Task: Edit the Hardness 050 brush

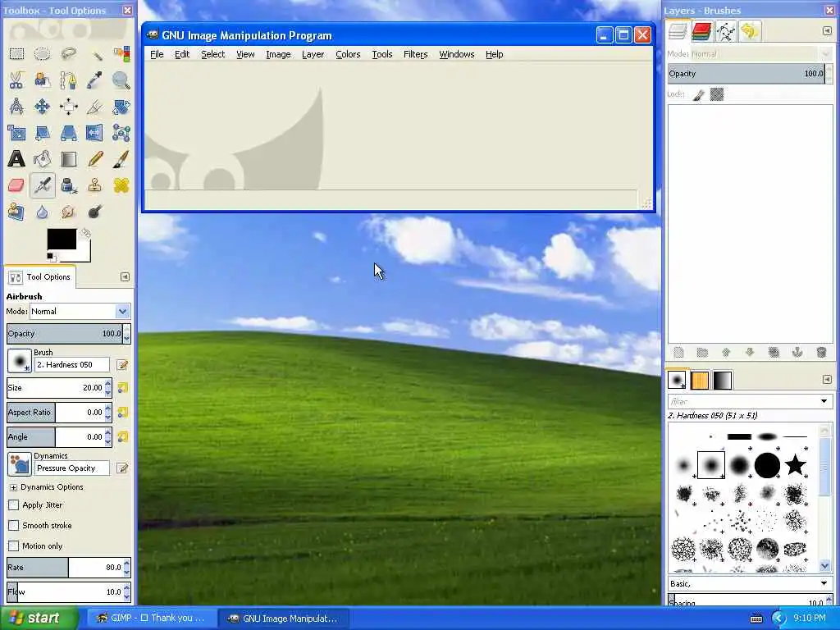Action: click(x=122, y=365)
